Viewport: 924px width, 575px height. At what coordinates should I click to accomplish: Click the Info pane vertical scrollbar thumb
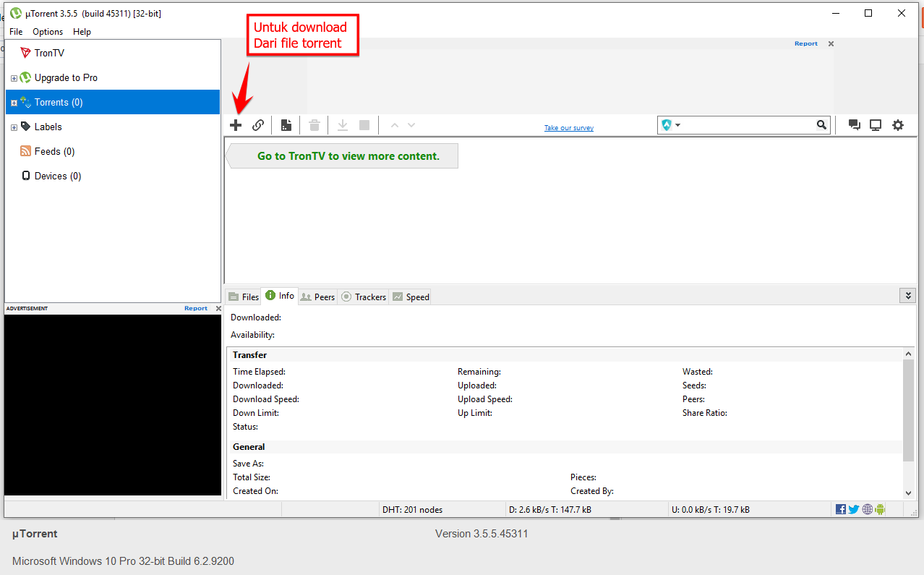(909, 410)
